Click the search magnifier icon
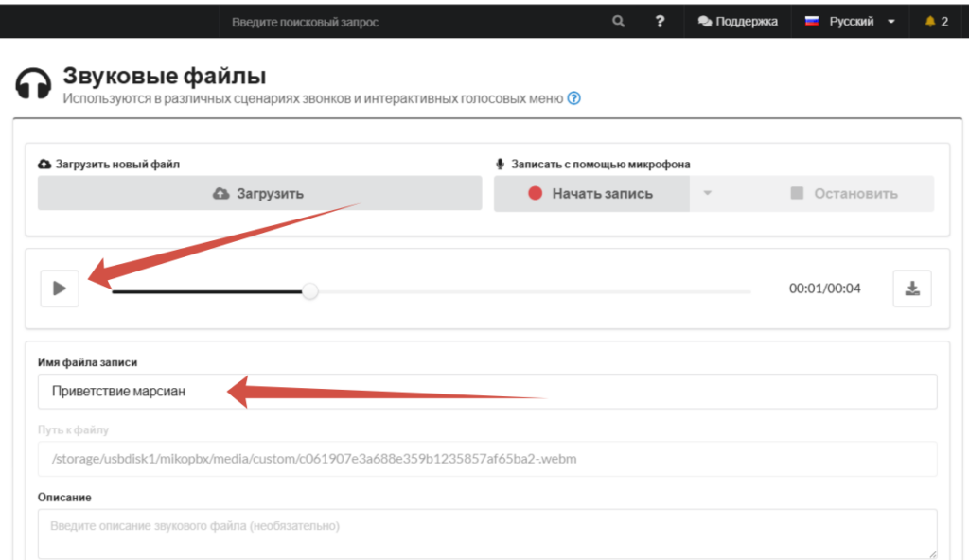This screenshot has width=969, height=560. click(618, 21)
